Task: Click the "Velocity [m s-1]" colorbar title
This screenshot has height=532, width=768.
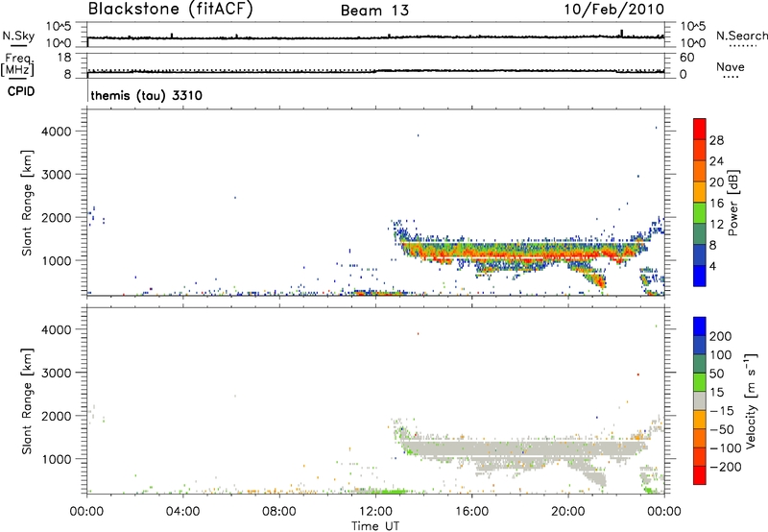Action: [752, 400]
